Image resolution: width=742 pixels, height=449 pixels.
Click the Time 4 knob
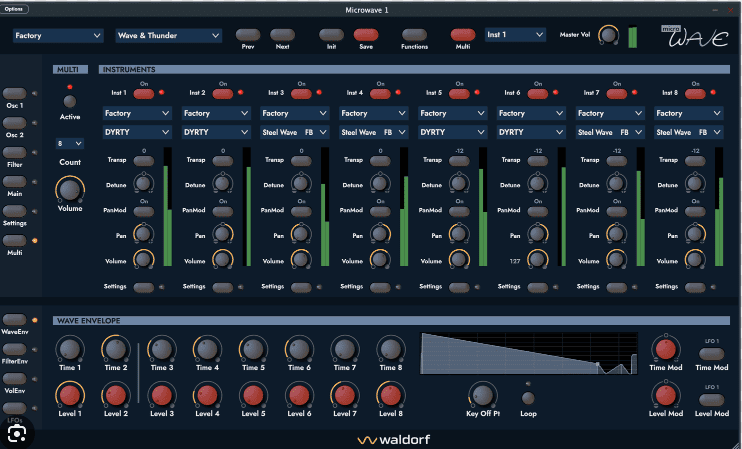click(x=207, y=350)
